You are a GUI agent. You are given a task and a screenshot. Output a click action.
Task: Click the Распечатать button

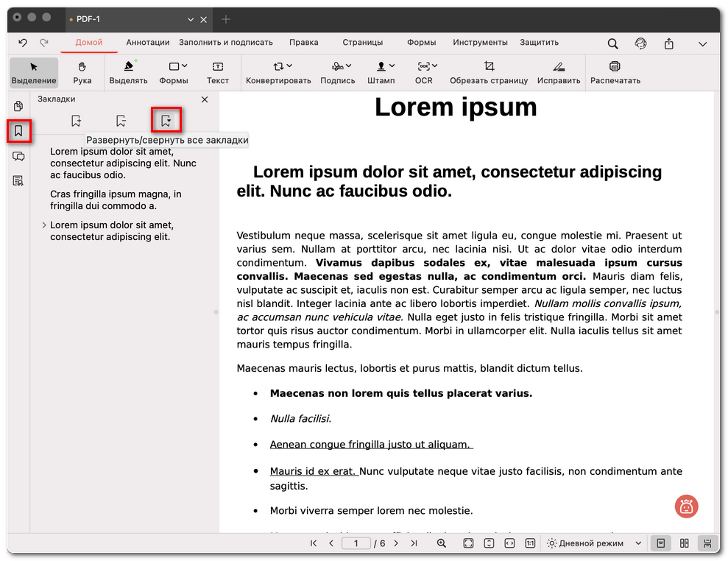[x=614, y=72]
